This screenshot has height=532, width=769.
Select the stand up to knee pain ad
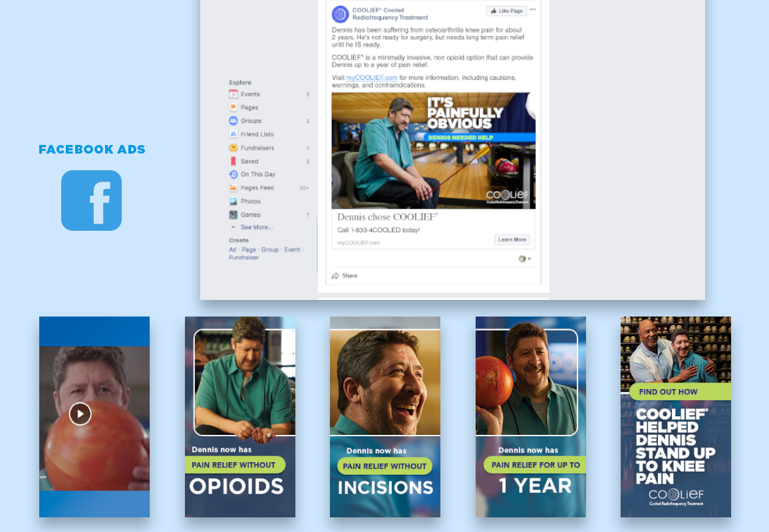pos(676,417)
